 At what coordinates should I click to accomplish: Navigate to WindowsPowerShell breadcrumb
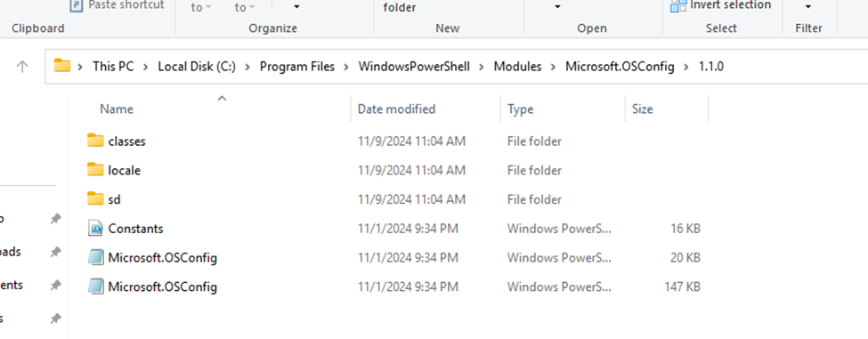point(414,67)
